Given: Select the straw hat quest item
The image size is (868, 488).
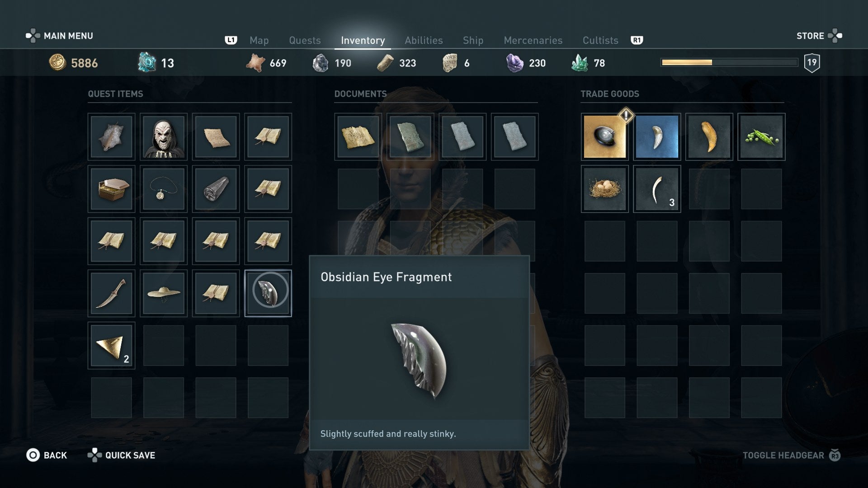Looking at the screenshot, I should coord(164,293).
